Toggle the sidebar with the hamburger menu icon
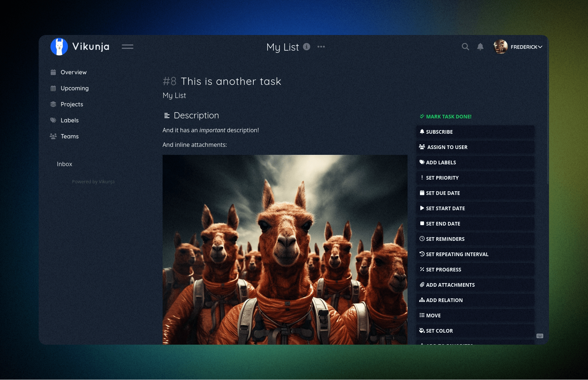The height and width of the screenshot is (380, 588). tap(128, 47)
